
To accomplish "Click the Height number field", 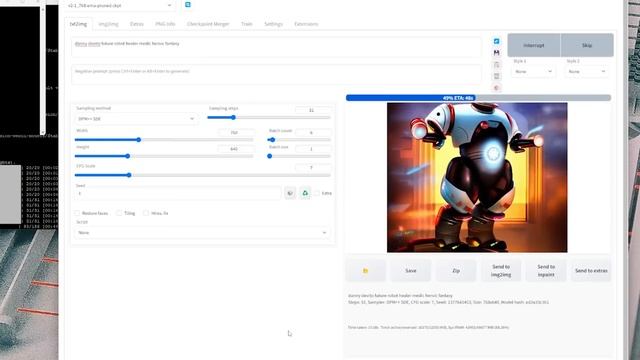I will pyautogui.click(x=236, y=149).
